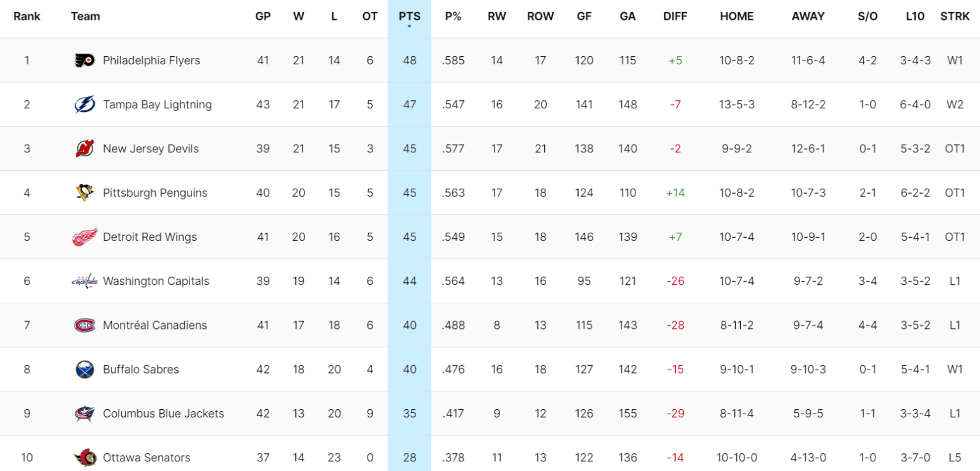
Task: Click the Washington Capitals logo
Action: coord(84,281)
